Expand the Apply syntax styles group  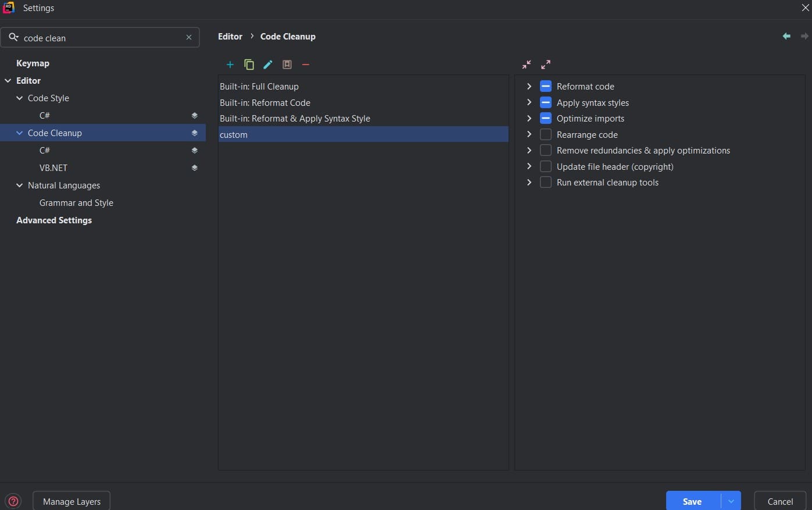coord(529,102)
